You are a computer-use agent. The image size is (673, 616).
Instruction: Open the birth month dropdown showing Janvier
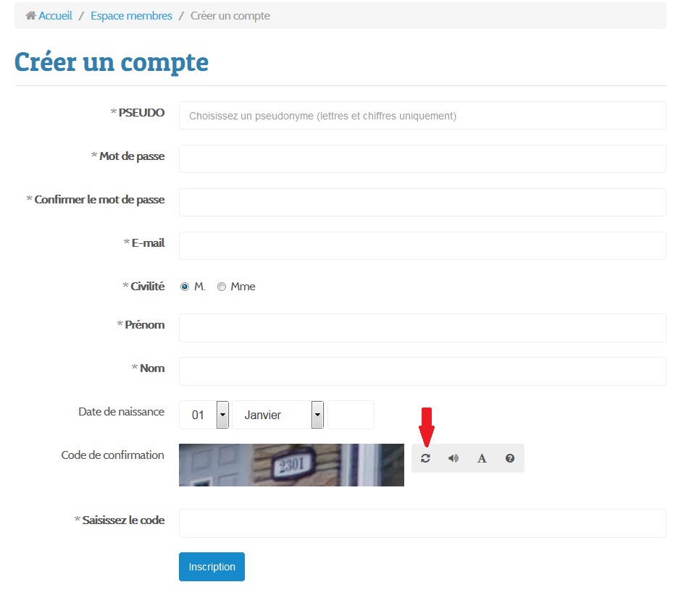coord(277,415)
